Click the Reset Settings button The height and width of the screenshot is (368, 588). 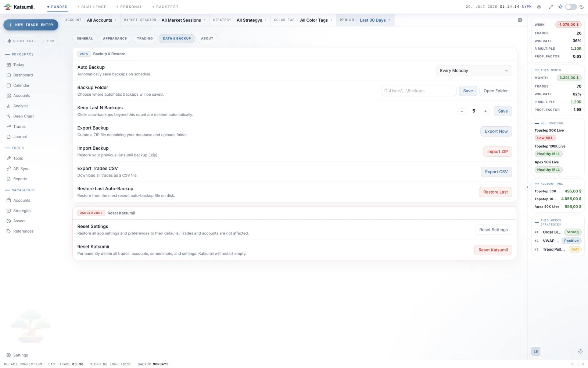(494, 230)
